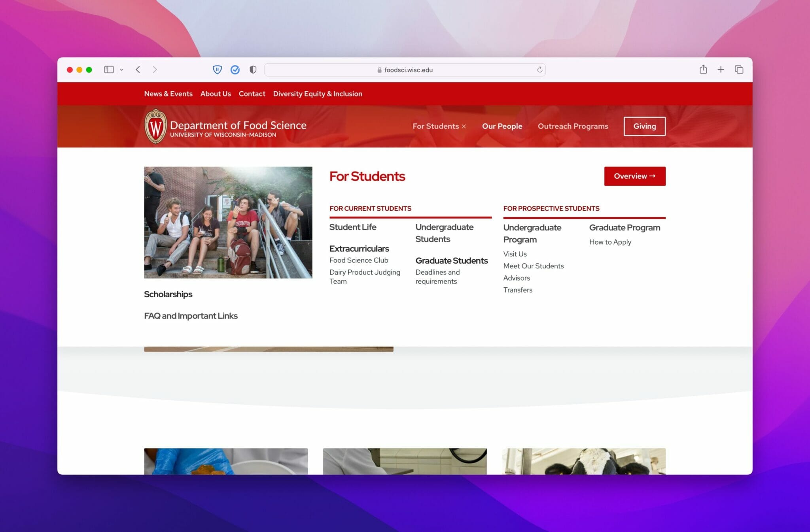Image resolution: width=810 pixels, height=532 pixels.
Task: Open the Graduate Students link
Action: (452, 260)
